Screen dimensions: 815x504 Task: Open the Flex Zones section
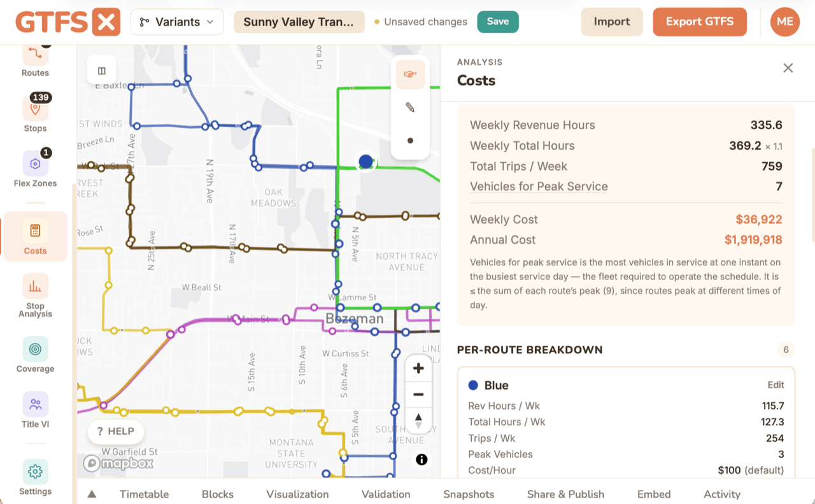tap(35, 169)
